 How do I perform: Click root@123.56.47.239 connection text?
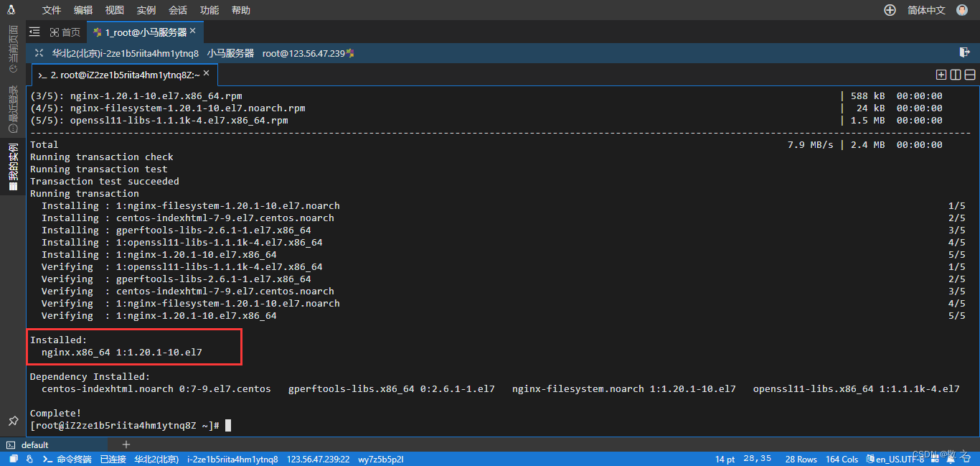(303, 53)
